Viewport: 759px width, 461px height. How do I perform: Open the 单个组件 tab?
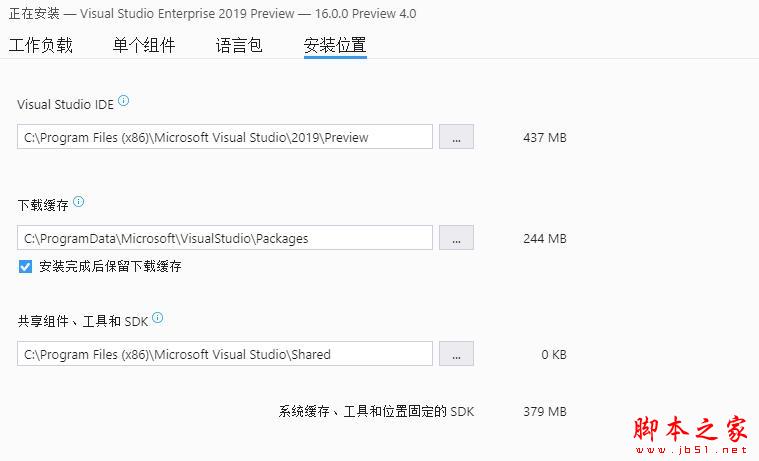click(x=144, y=45)
